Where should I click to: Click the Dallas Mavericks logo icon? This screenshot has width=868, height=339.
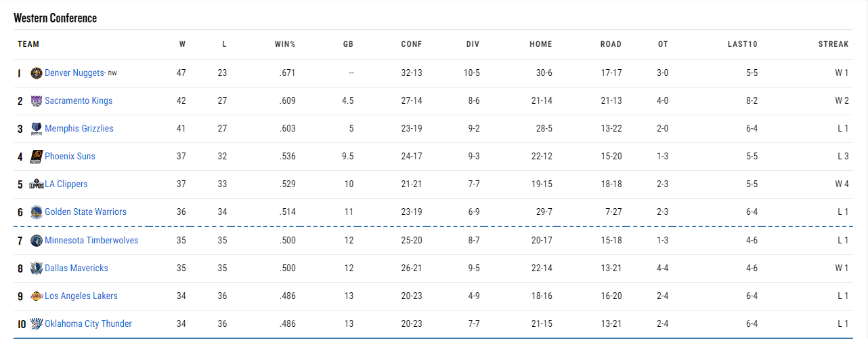click(37, 268)
